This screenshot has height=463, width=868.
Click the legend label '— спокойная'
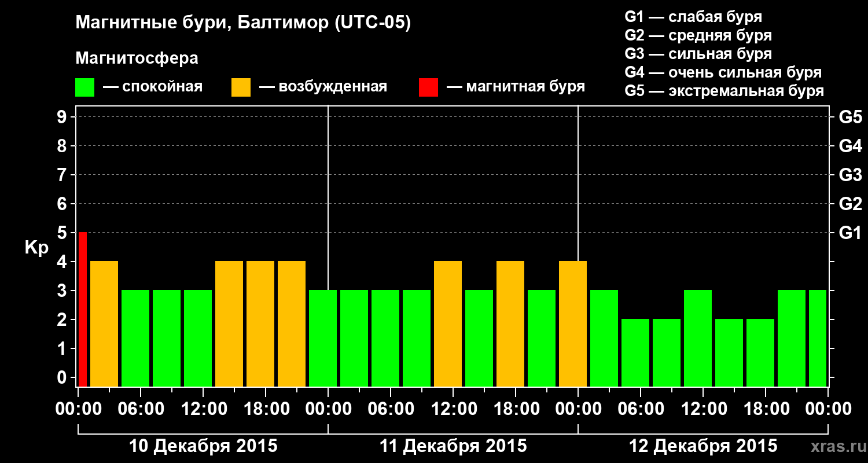153,87
